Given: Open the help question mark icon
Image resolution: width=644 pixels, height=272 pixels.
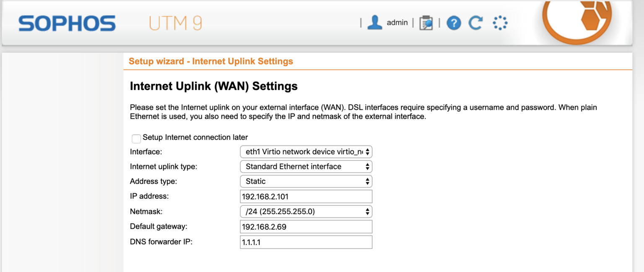Looking at the screenshot, I should 454,23.
